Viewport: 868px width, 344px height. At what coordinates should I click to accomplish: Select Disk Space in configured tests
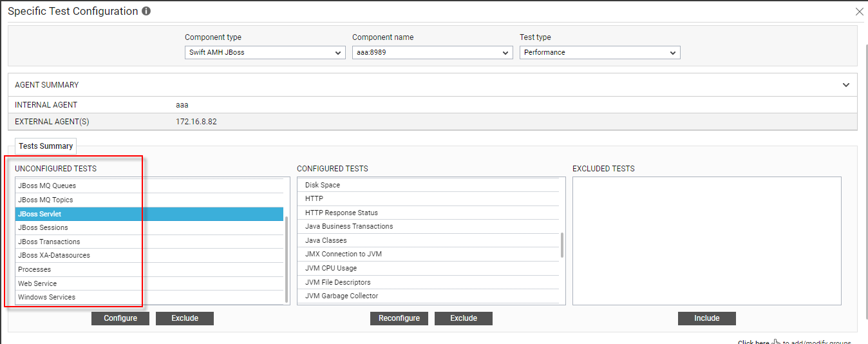click(428, 185)
